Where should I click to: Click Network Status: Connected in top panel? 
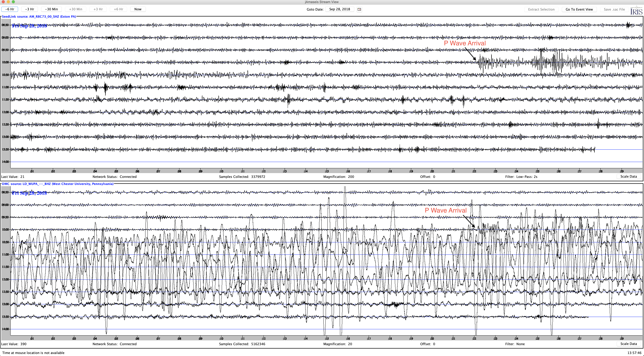[115, 177]
